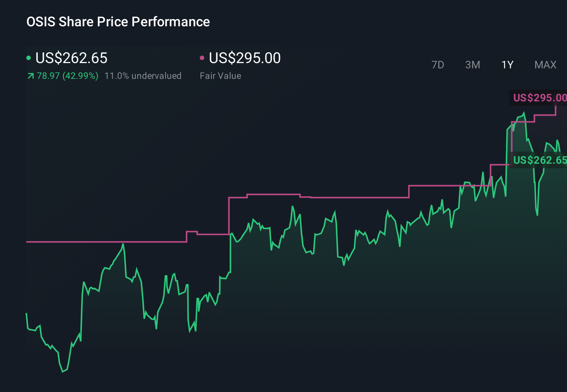Click the '11.0% undervalued' label

(143, 75)
